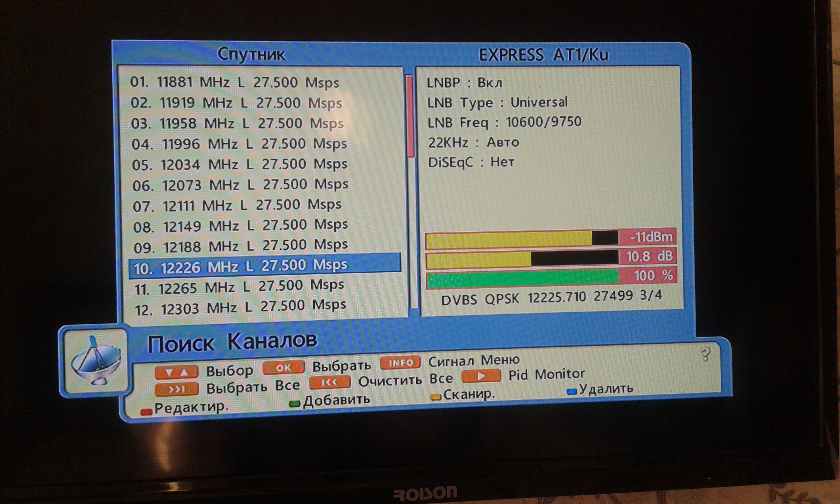
Task: Click the 10.8 dB value readout
Action: coord(649,256)
